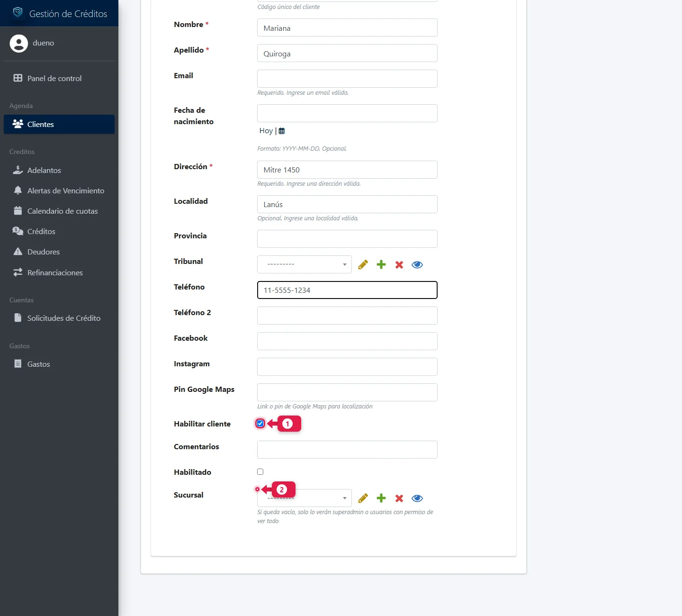Screen dimensions: 682x616
Task: Add a new Tribunal with plus icon
Action: click(x=381, y=264)
